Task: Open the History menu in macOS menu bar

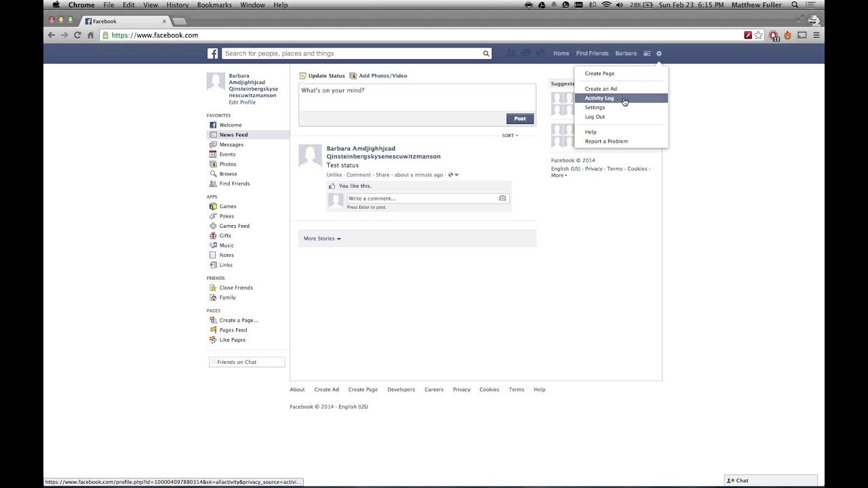Action: [178, 5]
